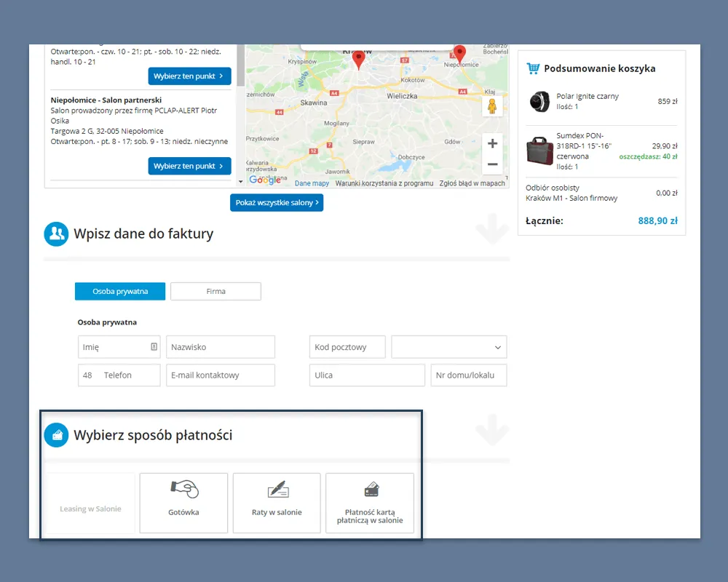
Task: Switch to the Osoba prywatna tab
Action: pos(119,291)
